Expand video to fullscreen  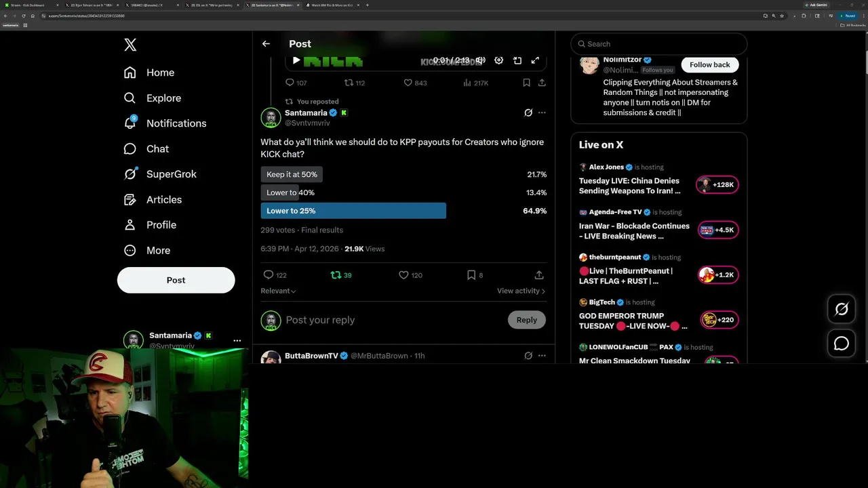(x=535, y=60)
